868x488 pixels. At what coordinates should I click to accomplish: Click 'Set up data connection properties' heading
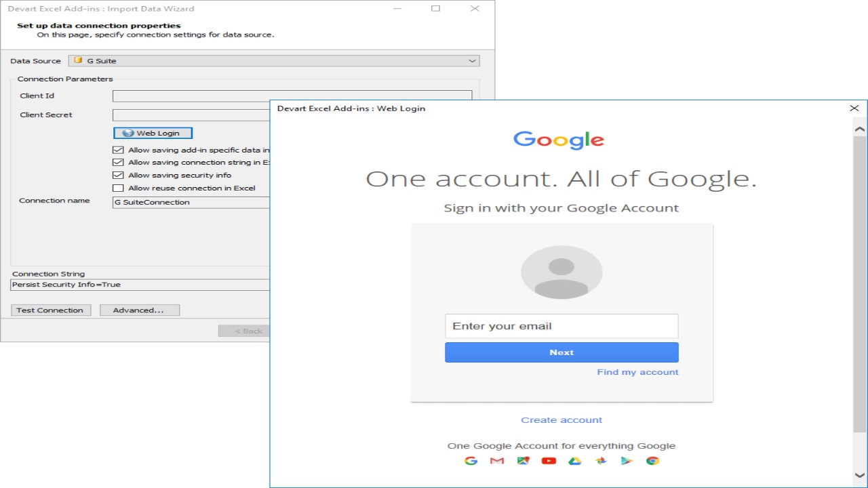[99, 26]
